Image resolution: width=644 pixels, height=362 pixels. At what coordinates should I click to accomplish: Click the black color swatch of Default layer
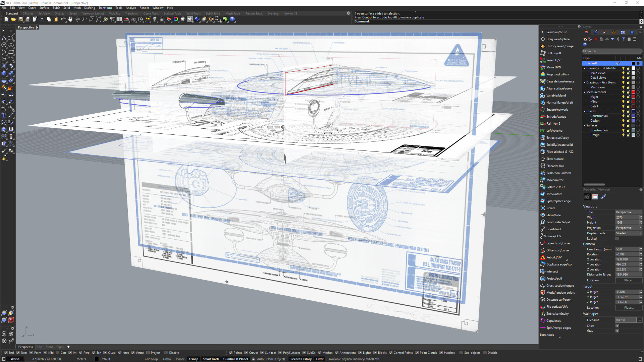coord(633,63)
